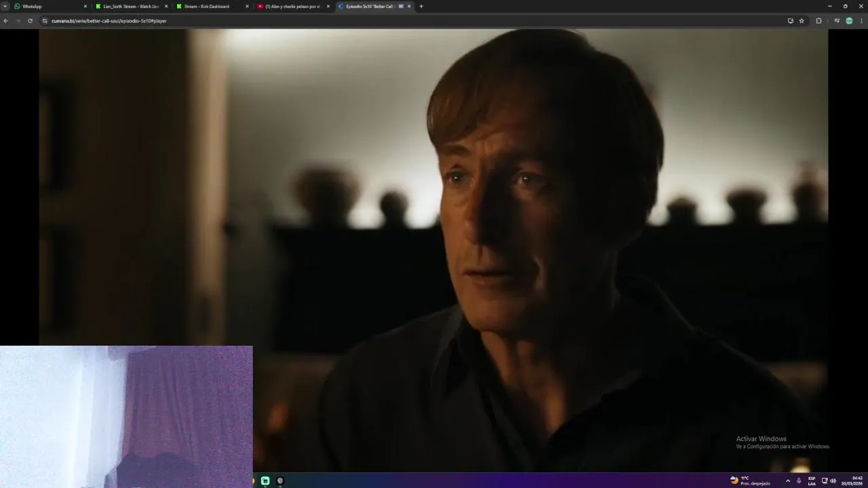Click the webcam overlay thumbnail
The width and height of the screenshot is (868, 488).
pos(126,417)
